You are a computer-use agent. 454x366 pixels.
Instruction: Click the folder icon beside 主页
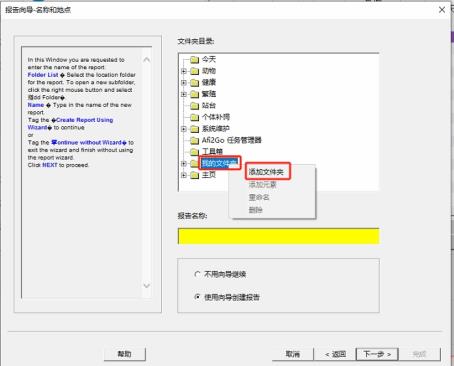(x=194, y=175)
